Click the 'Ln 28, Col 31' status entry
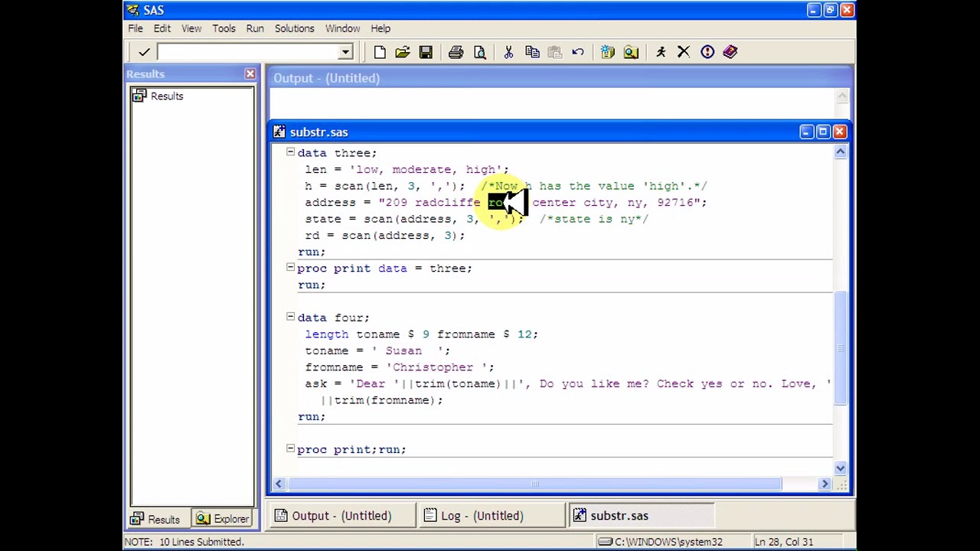This screenshot has height=551, width=980. [x=784, y=542]
